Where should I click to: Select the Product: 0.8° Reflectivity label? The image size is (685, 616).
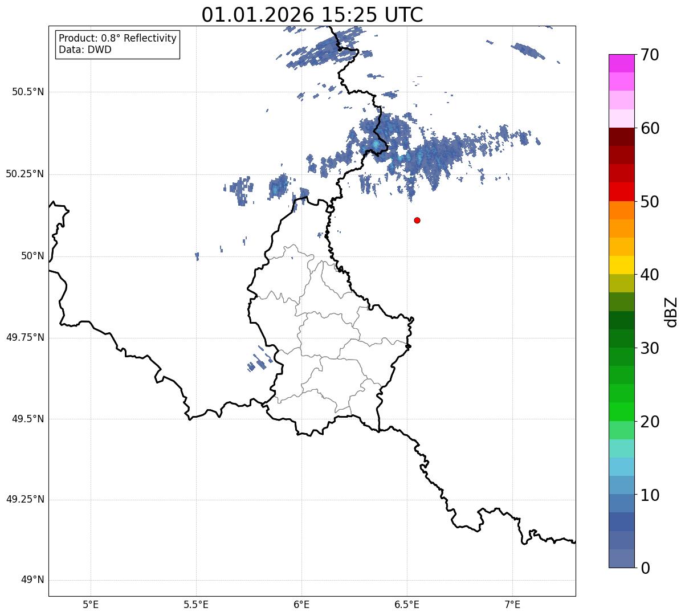click(x=118, y=38)
